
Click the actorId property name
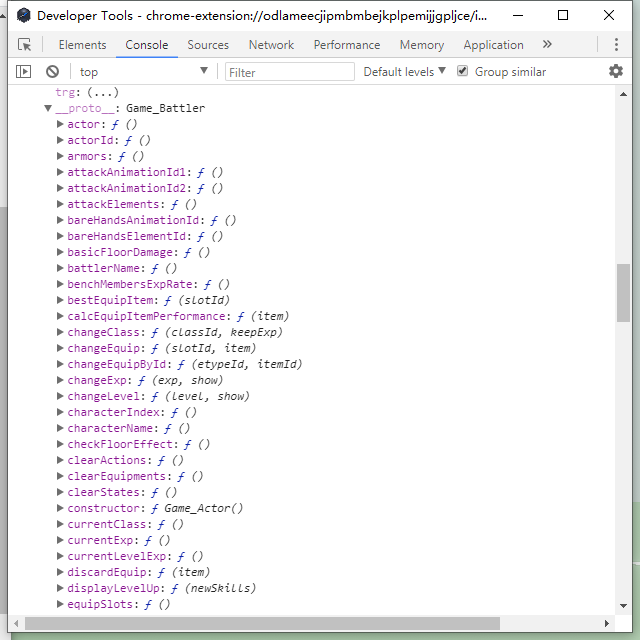point(90,140)
